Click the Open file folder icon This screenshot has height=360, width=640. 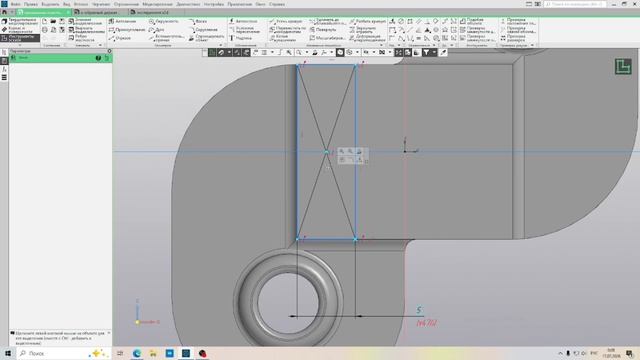coord(53,21)
